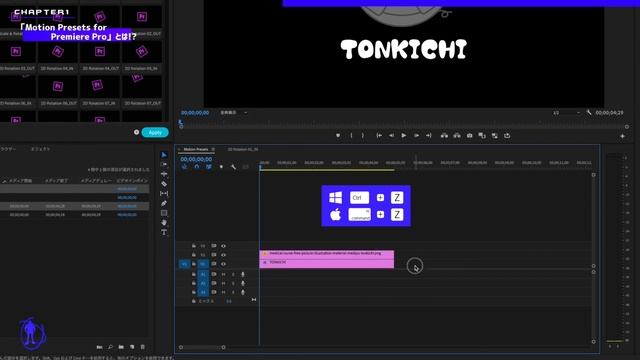
Task: Select the Track Select Forward tool
Action: click(164, 164)
